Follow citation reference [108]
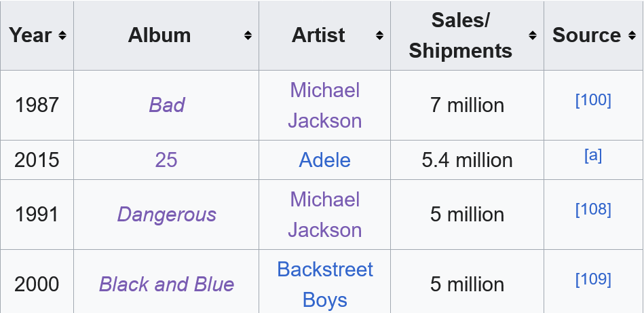644x313 pixels. [x=593, y=210]
